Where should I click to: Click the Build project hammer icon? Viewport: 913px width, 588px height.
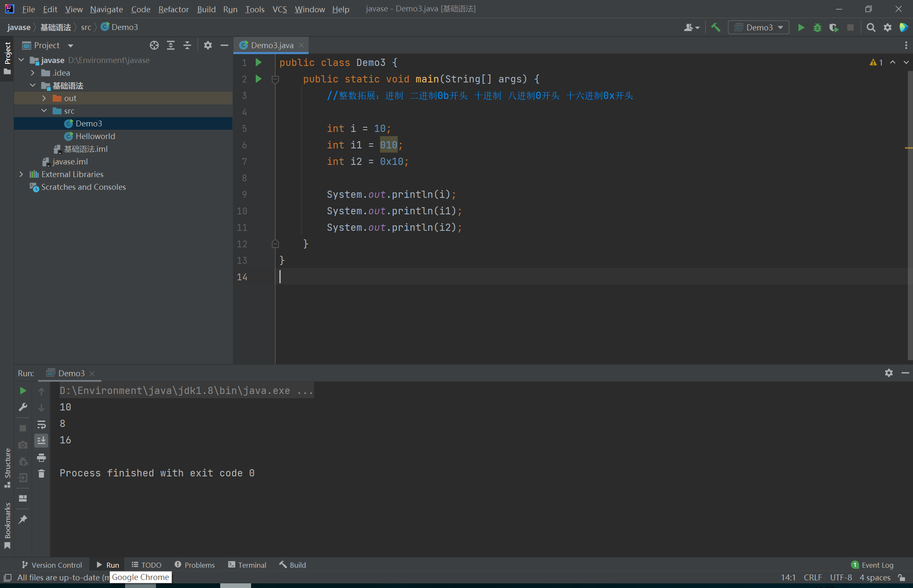point(716,27)
